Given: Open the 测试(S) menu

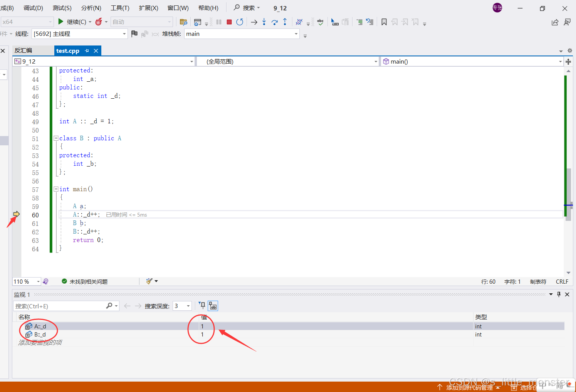Looking at the screenshot, I should tap(62, 8).
